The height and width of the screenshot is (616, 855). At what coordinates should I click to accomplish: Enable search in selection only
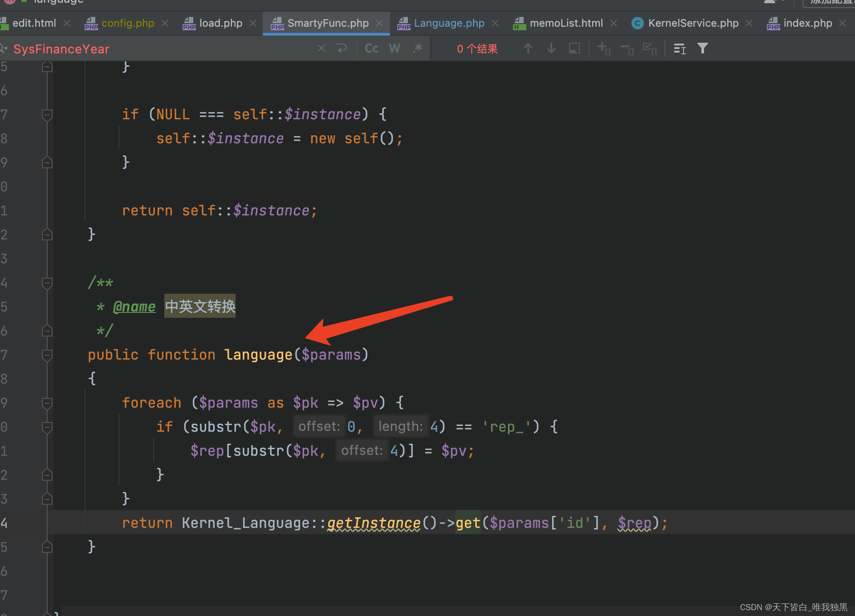574,48
